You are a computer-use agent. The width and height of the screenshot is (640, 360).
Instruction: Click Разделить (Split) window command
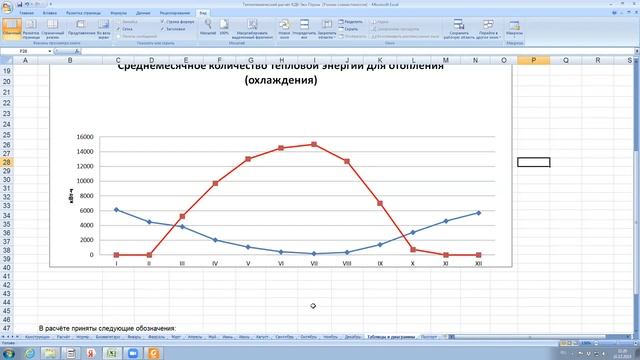point(350,22)
